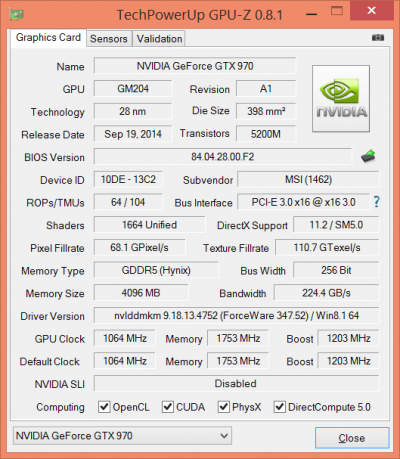Toggle the OpenCL checkbox
This screenshot has width=400, height=459.
tap(104, 407)
